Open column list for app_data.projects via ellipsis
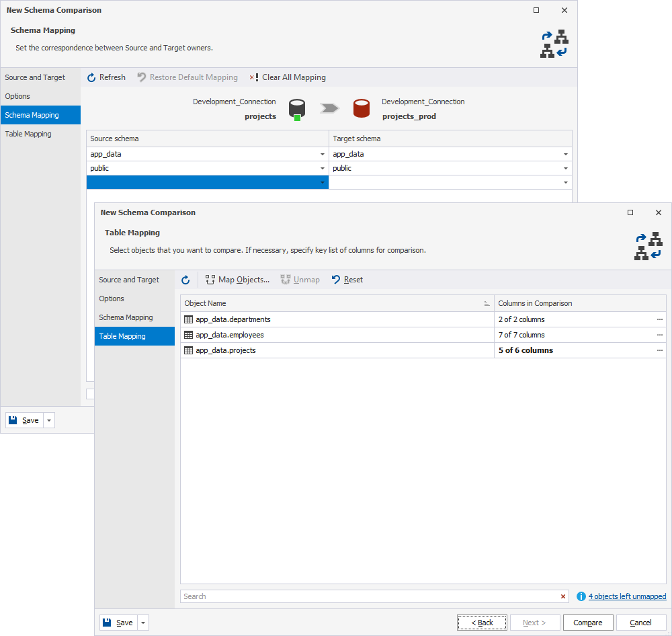 (x=660, y=350)
